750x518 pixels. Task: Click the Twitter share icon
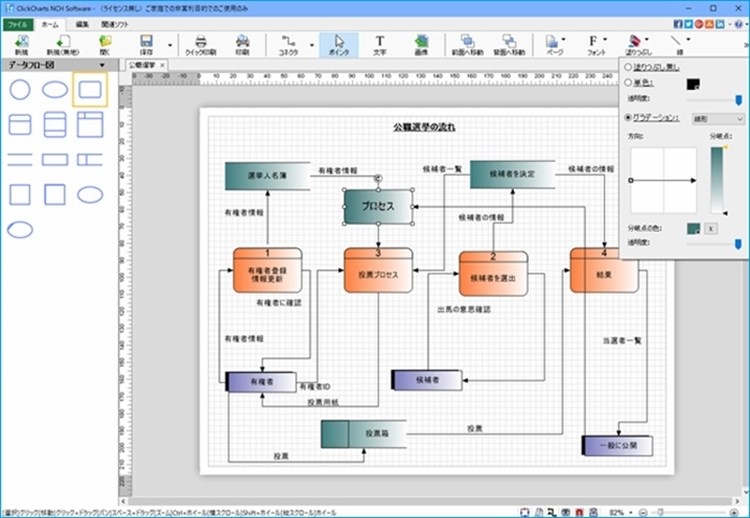click(x=688, y=24)
